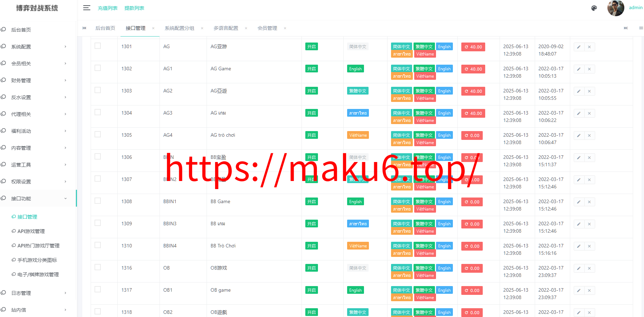Close the 系统配置分组 tab

pyautogui.click(x=202, y=28)
